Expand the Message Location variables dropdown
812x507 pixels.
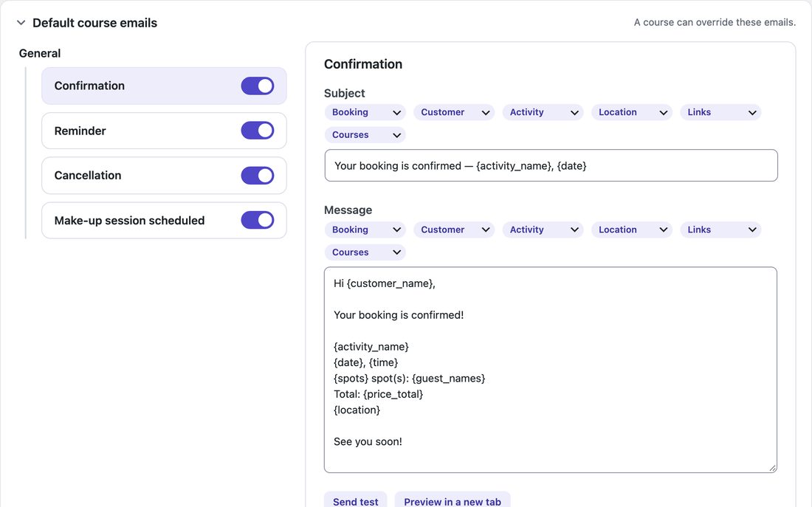[632, 230]
